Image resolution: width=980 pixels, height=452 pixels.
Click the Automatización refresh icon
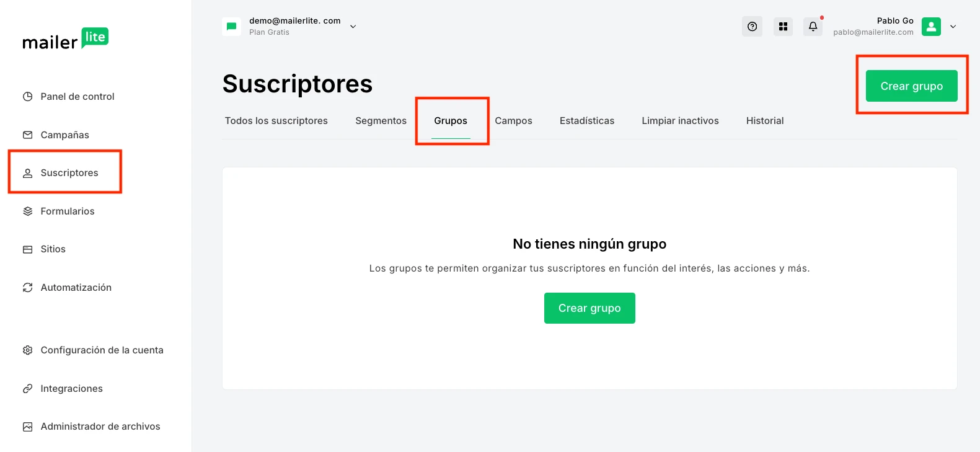28,288
